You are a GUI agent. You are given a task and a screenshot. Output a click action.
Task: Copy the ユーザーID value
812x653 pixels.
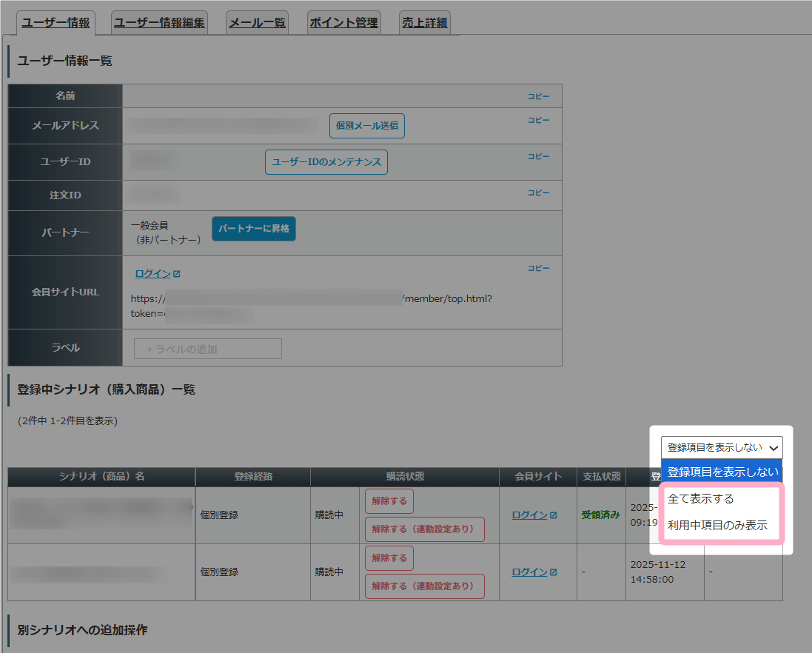pos(538,156)
